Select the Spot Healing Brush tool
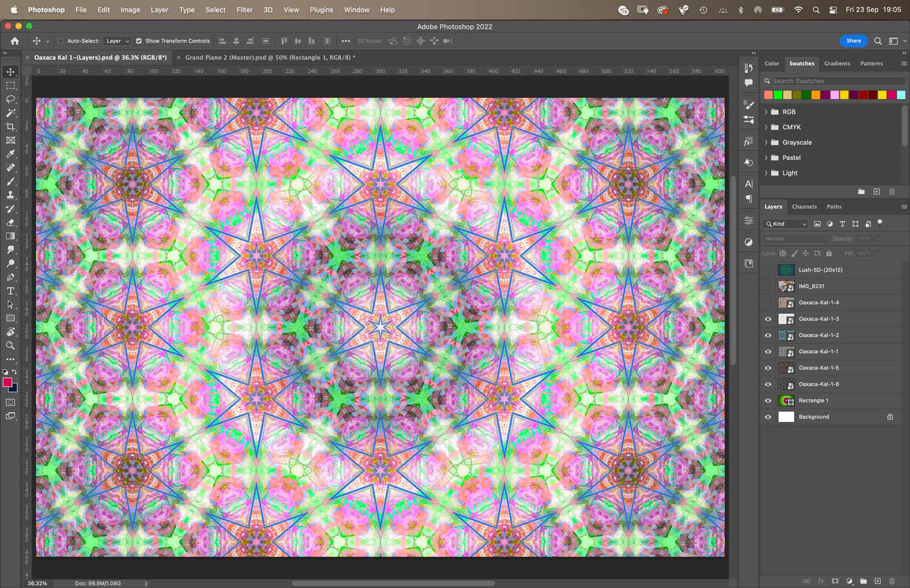Screen dimensions: 910x588 point(11,167)
